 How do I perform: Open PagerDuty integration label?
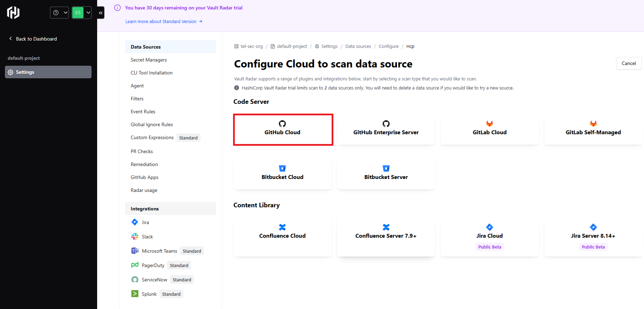(x=153, y=265)
